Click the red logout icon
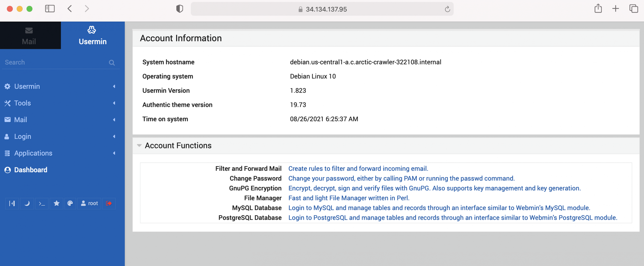 coord(109,203)
